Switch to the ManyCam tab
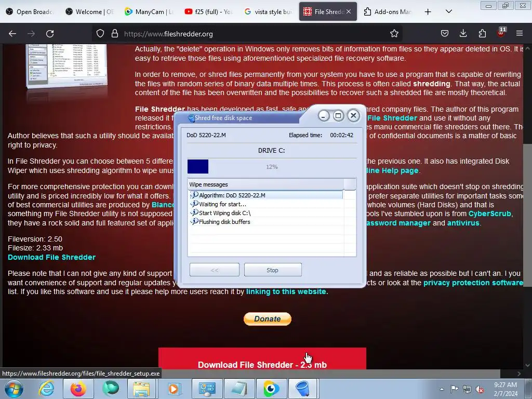Image resolution: width=532 pixels, height=399 pixels. [x=149, y=11]
